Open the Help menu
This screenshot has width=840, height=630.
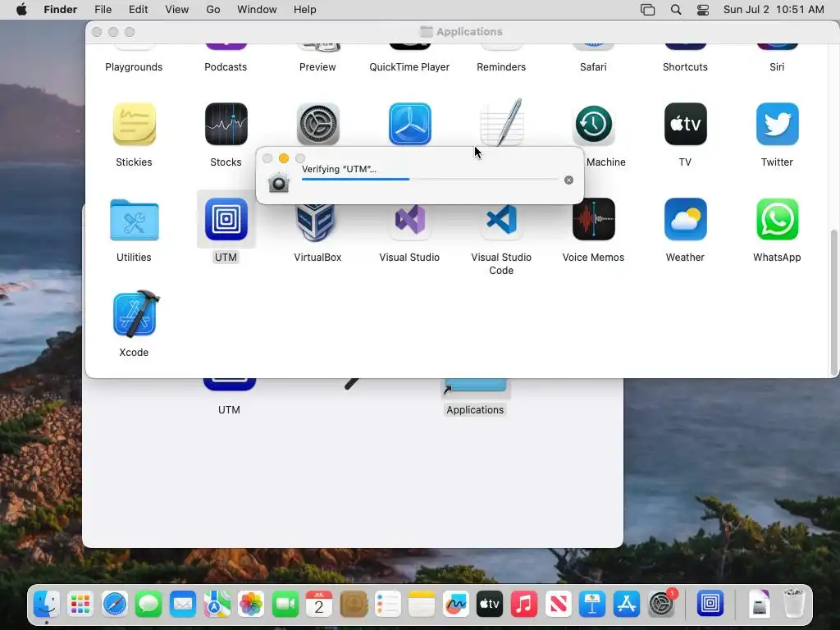pyautogui.click(x=305, y=10)
